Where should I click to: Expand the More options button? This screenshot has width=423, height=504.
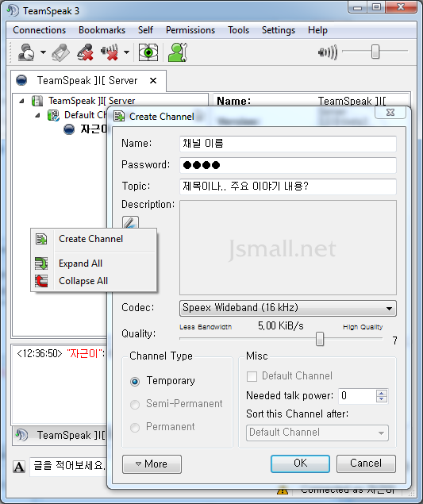tap(152, 464)
